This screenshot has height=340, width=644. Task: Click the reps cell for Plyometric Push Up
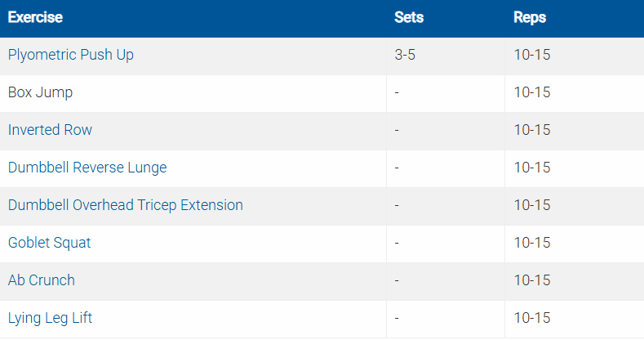(x=532, y=56)
